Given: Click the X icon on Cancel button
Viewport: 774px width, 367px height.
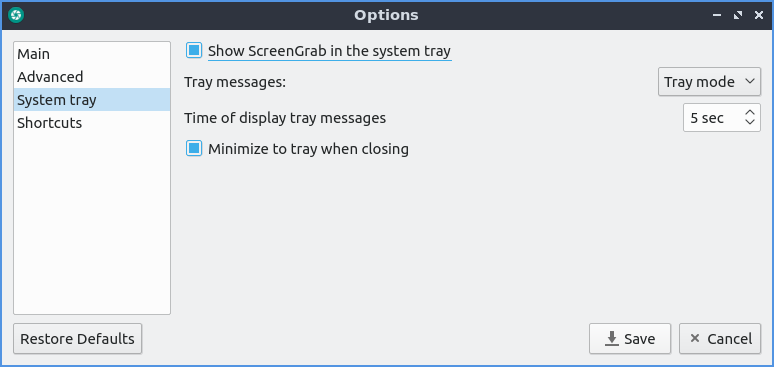Looking at the screenshot, I should pyautogui.click(x=695, y=338).
